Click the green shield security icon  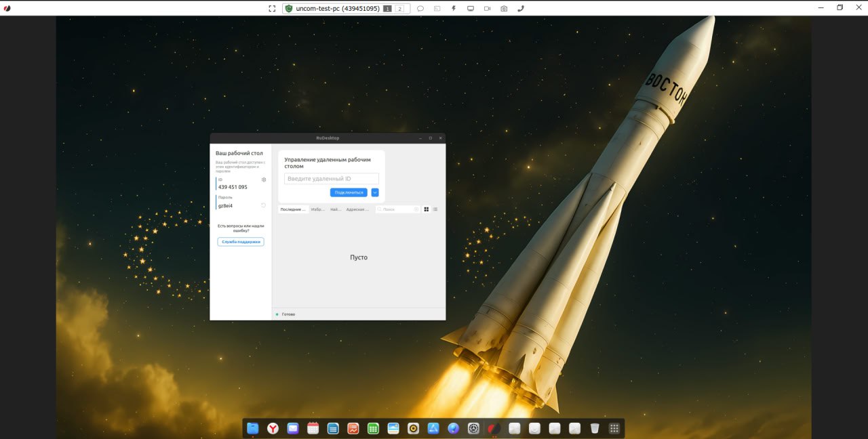(289, 9)
